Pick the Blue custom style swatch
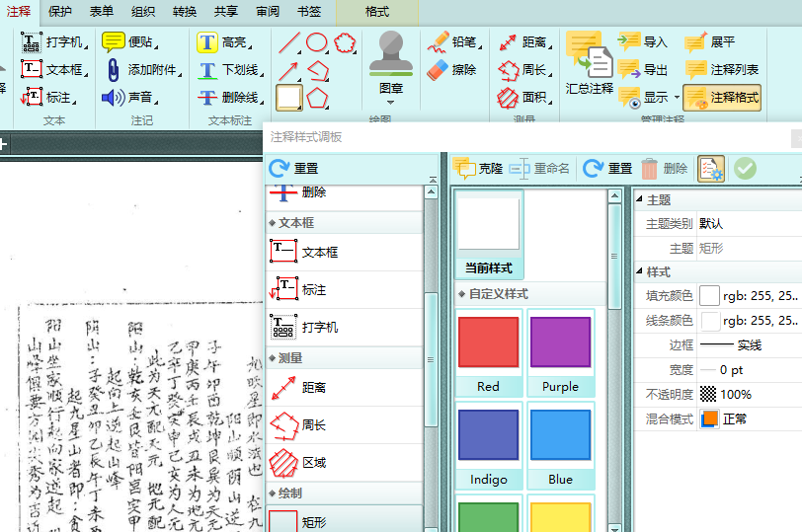 coord(561,445)
